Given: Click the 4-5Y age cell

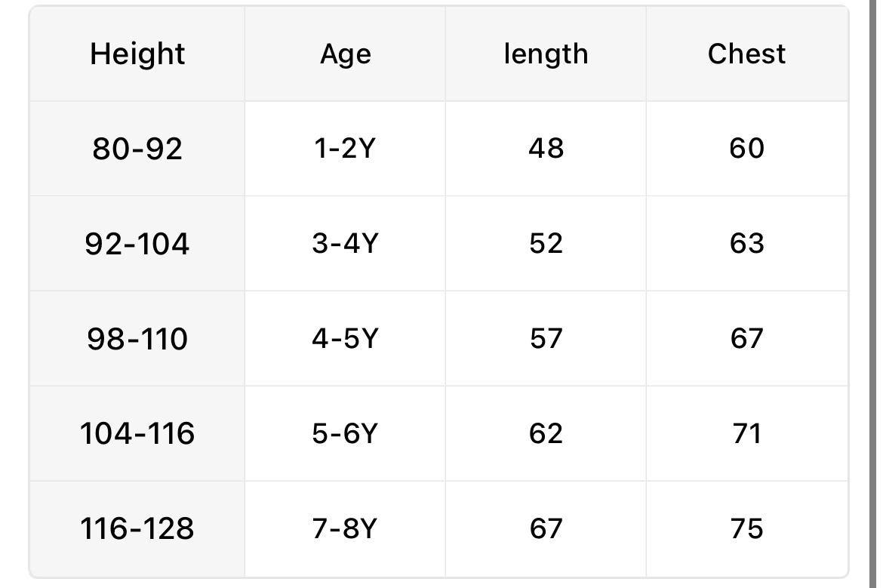Looking at the screenshot, I should (x=345, y=339).
